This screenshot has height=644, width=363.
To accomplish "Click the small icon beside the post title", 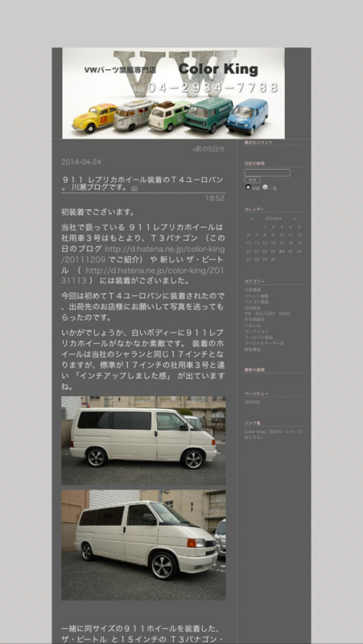I will pos(134,188).
